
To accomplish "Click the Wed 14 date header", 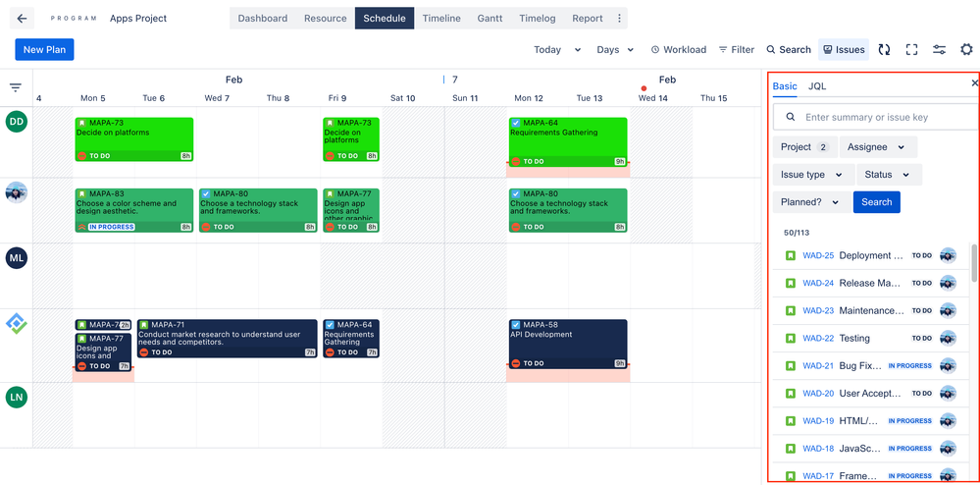I will pyautogui.click(x=652, y=98).
